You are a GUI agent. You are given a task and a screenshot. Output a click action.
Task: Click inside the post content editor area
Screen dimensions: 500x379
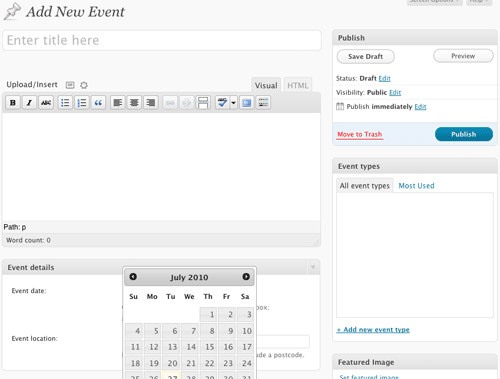click(161, 167)
